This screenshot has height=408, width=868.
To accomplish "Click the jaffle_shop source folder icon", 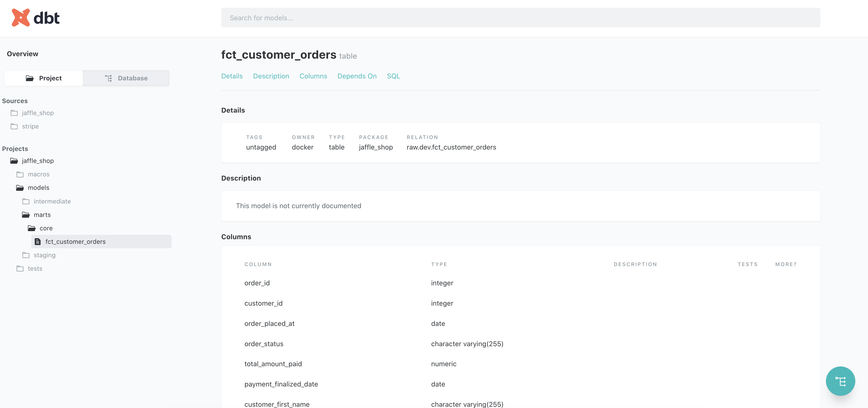I will click(14, 113).
